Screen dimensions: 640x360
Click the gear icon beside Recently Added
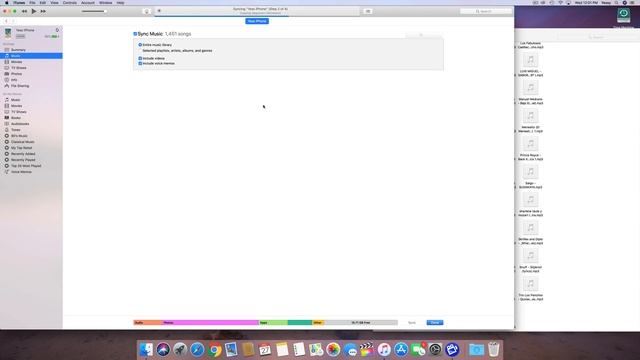(7, 154)
